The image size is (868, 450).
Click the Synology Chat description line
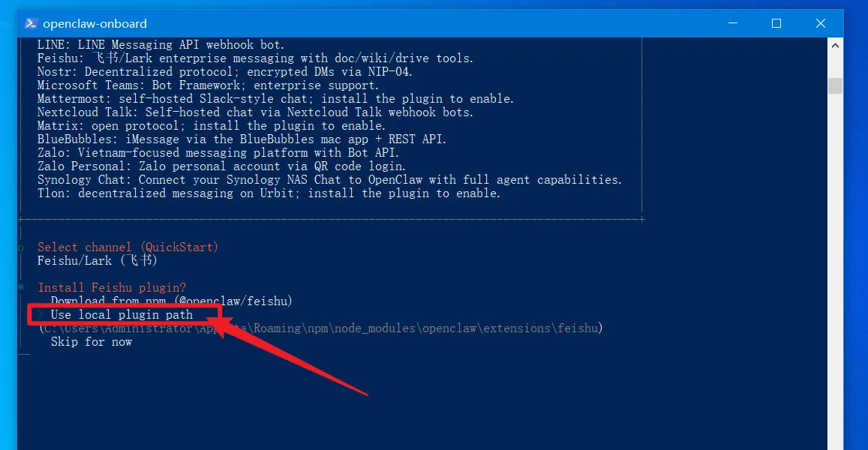tap(330, 180)
